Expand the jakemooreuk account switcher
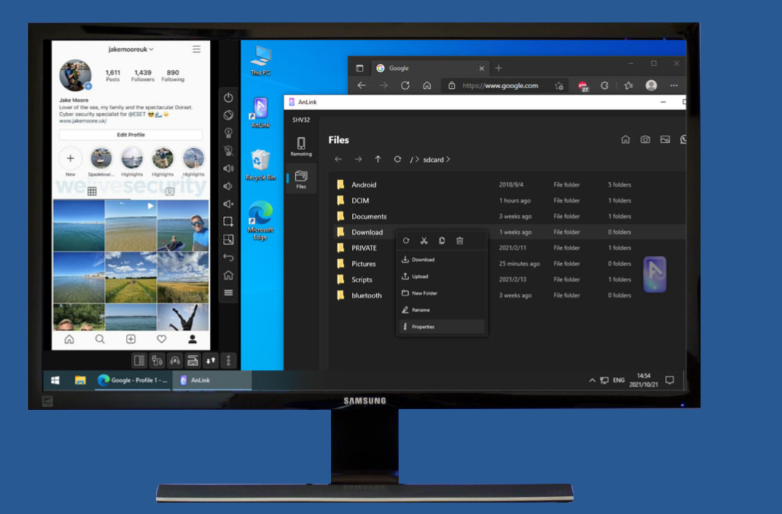 131,49
